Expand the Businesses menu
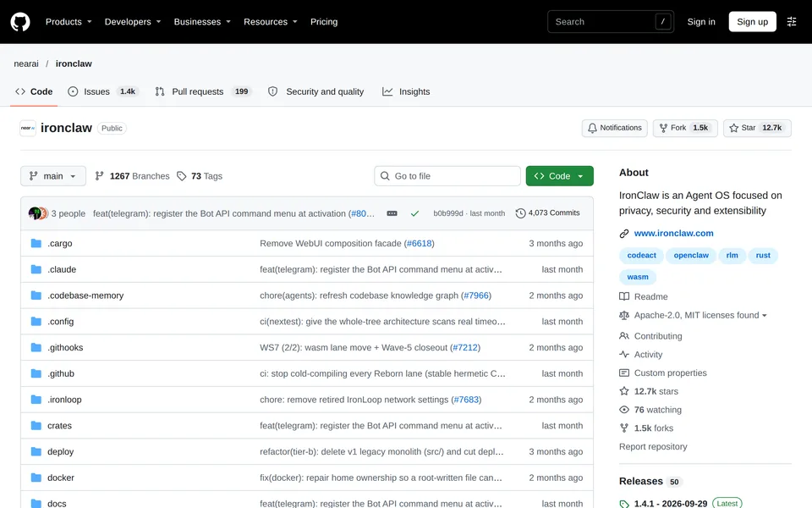This screenshot has height=508, width=812. [x=202, y=22]
